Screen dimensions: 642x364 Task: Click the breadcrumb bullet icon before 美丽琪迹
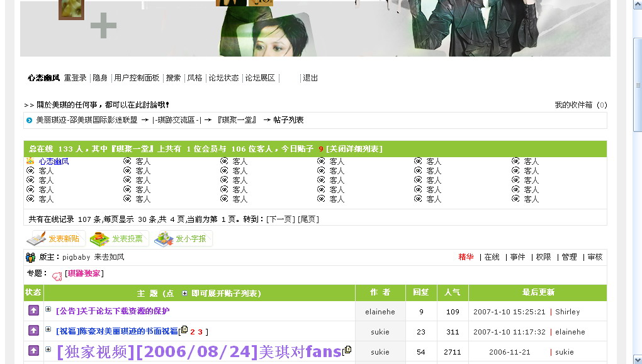pyautogui.click(x=30, y=120)
